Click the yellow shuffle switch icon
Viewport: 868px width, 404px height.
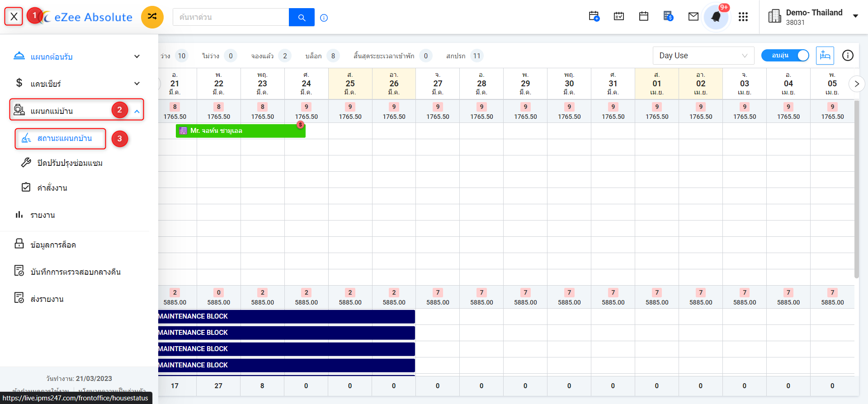(152, 17)
